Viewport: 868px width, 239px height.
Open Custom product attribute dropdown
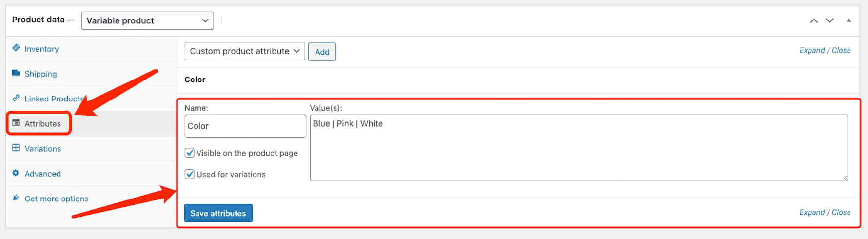coord(245,51)
